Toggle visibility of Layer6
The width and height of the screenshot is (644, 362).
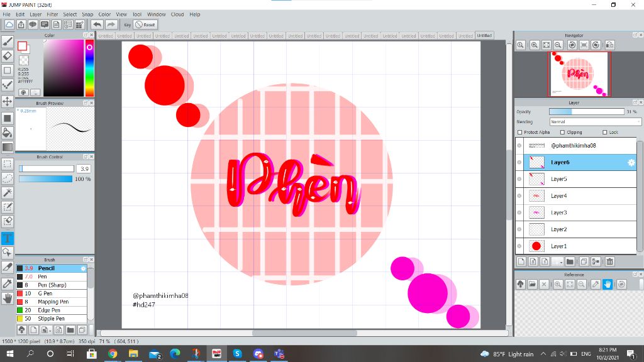click(519, 163)
